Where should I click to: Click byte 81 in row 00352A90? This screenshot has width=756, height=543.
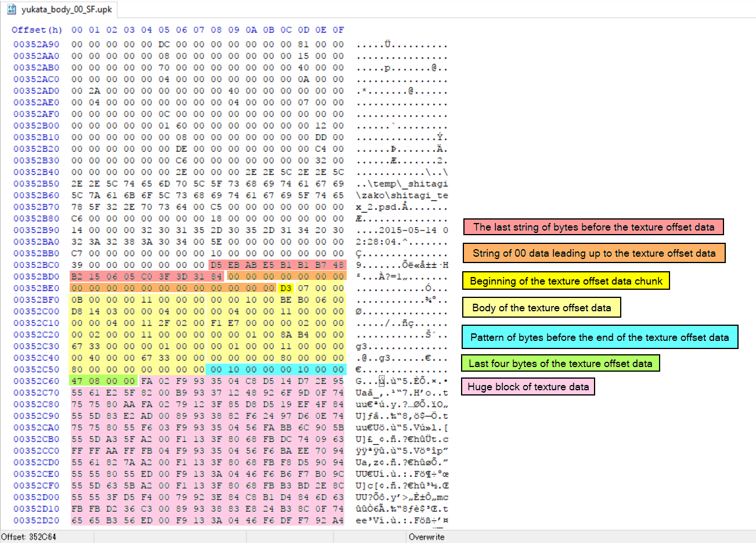point(303,44)
